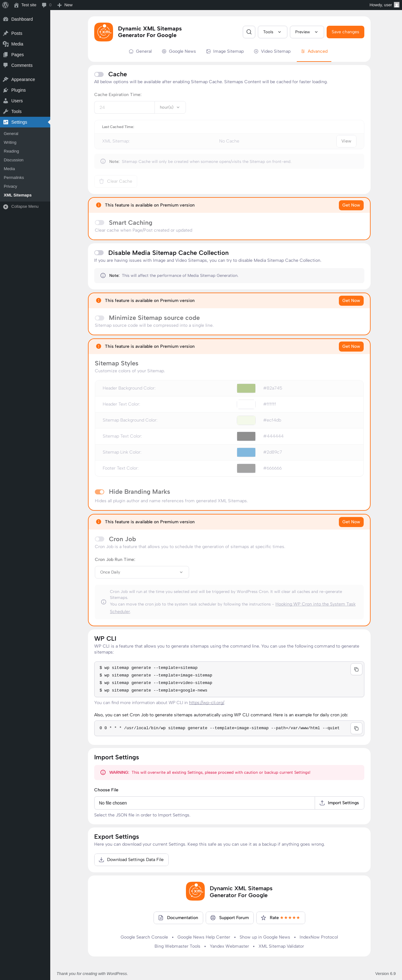Click the download icon in Download Settings button
Image resolution: width=402 pixels, height=980 pixels.
click(x=102, y=859)
